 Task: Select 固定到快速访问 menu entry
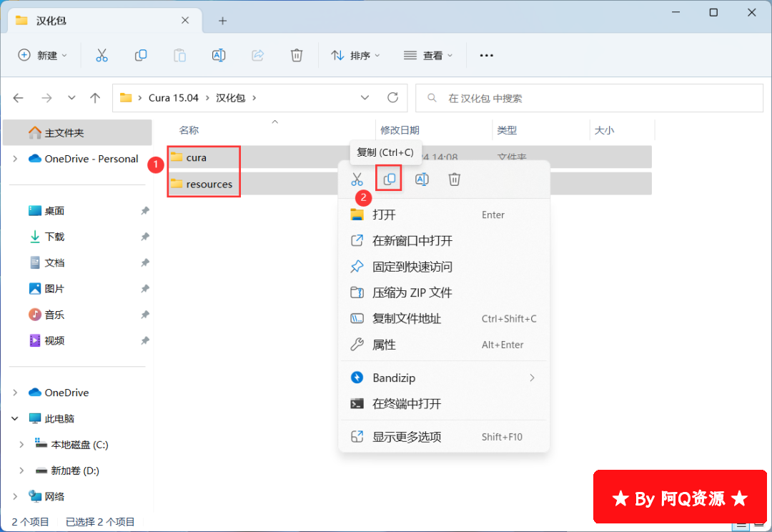pyautogui.click(x=444, y=267)
